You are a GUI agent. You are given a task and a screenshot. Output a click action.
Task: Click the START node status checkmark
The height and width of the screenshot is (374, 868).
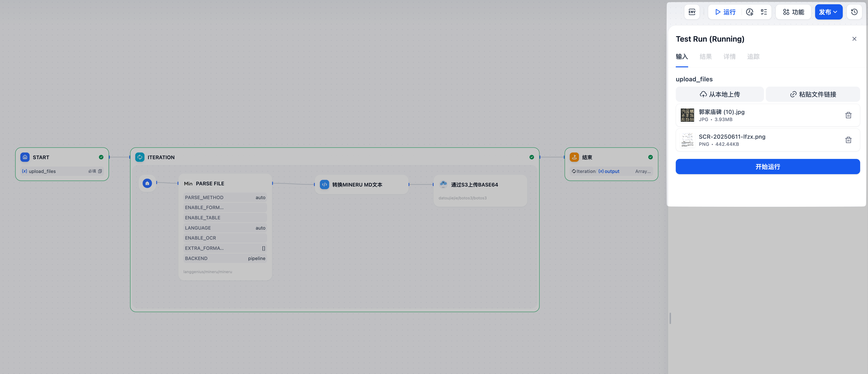[101, 157]
